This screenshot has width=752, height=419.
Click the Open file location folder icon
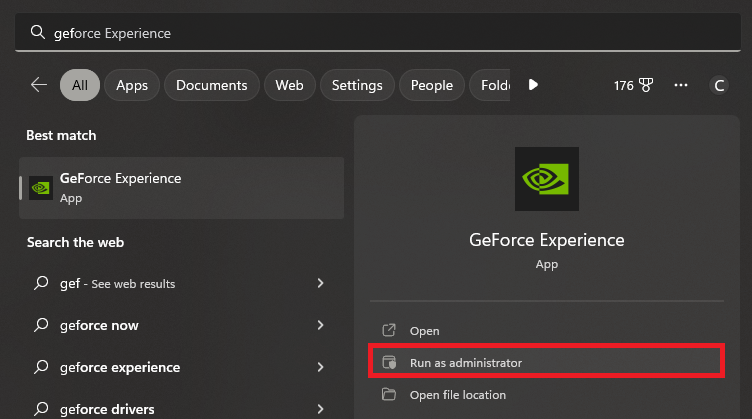(x=390, y=395)
